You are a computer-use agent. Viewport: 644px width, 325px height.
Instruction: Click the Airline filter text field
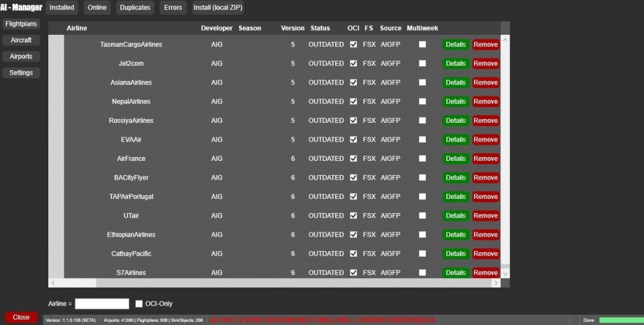click(x=102, y=304)
